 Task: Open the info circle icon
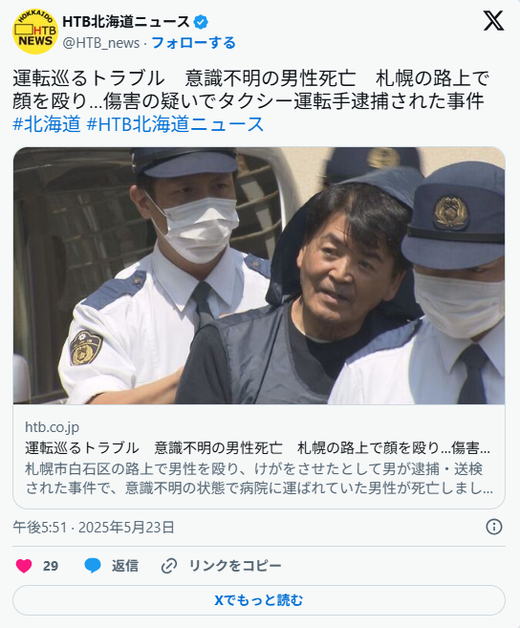click(494, 527)
